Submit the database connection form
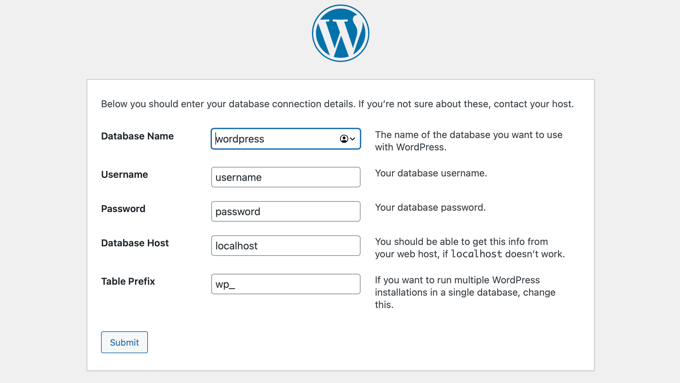This screenshot has width=680, height=383. [x=124, y=342]
